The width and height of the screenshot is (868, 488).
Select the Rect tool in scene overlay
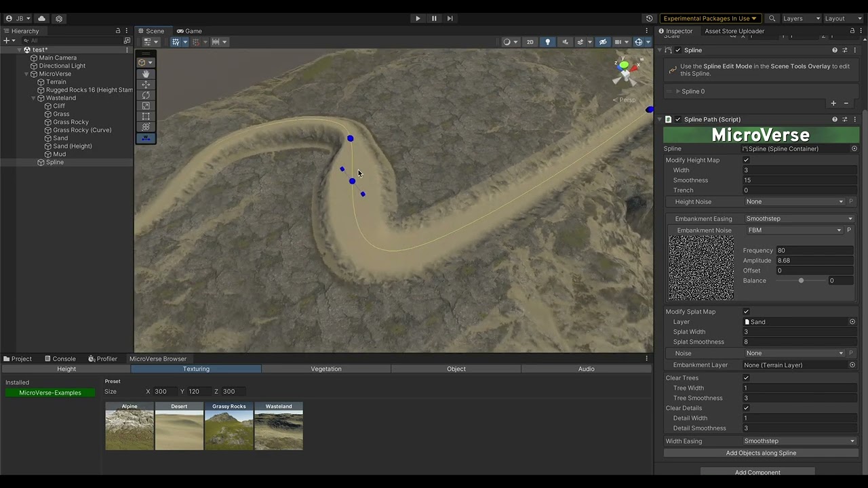click(146, 117)
